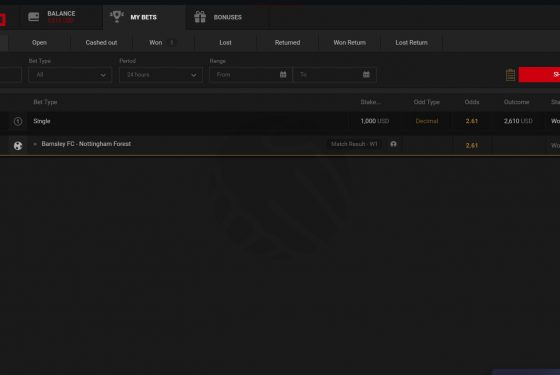
Task: Click the Bet Type column header
Action: (x=45, y=102)
